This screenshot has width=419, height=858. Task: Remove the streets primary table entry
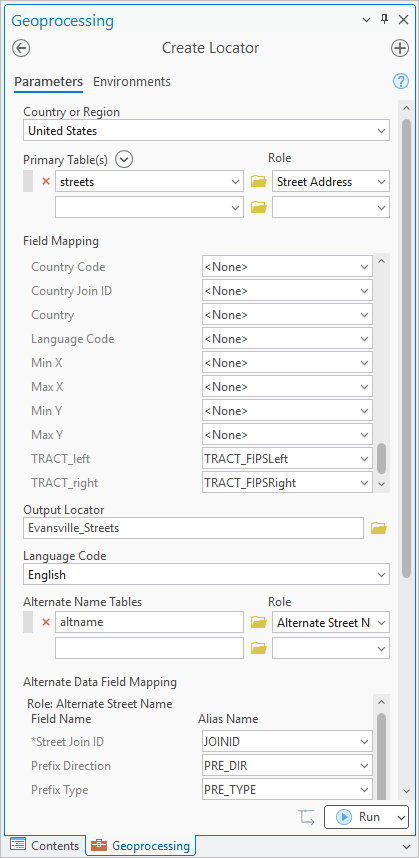pos(46,182)
